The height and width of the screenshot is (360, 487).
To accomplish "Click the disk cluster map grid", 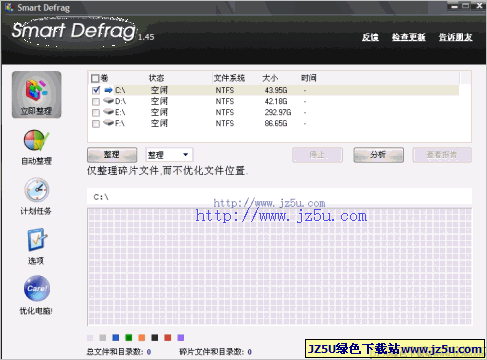I will coord(280,267).
